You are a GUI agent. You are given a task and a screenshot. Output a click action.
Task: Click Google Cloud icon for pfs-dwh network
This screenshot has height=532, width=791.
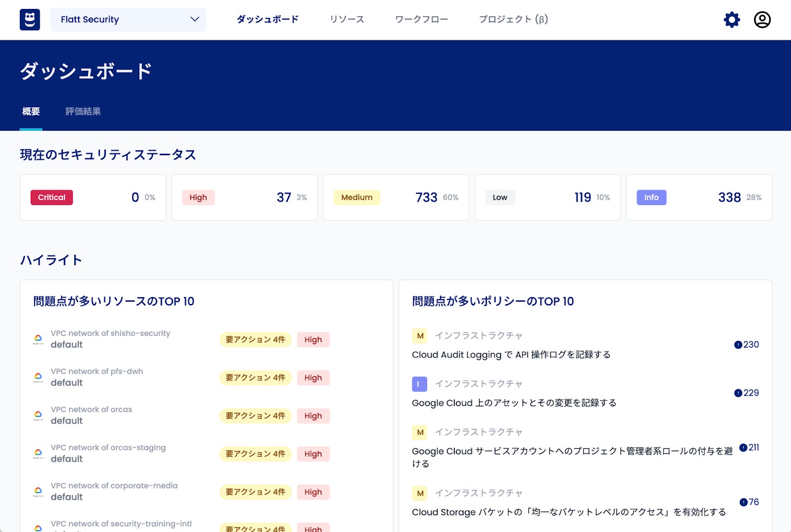point(38,377)
